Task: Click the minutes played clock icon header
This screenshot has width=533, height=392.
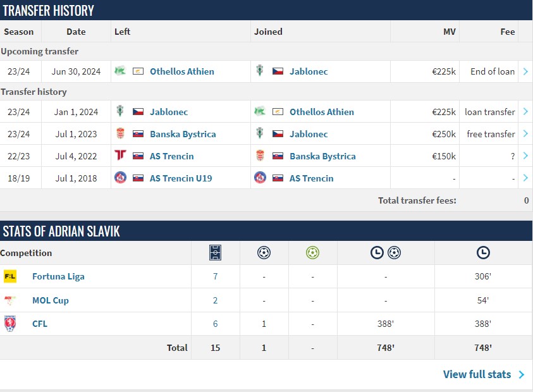Action: click(483, 253)
